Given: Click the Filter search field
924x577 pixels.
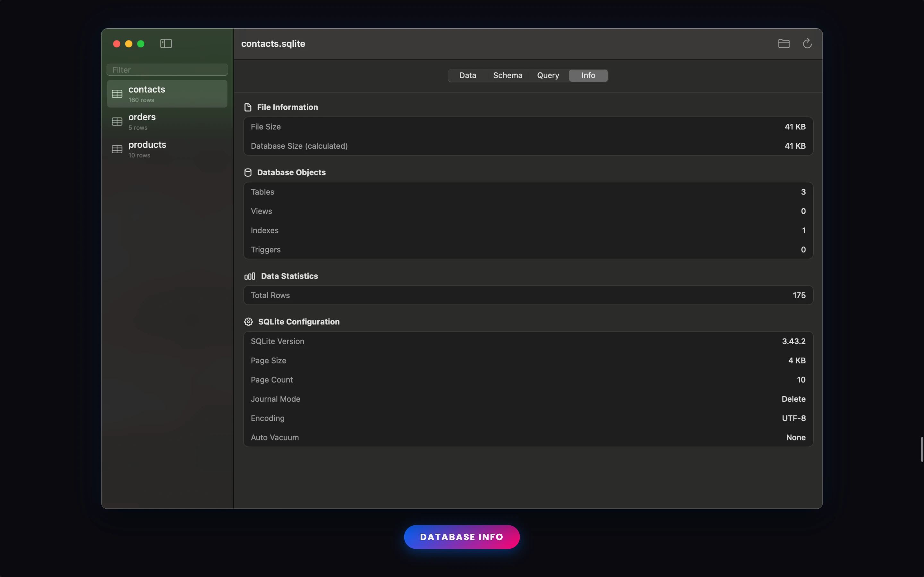Looking at the screenshot, I should (167, 70).
